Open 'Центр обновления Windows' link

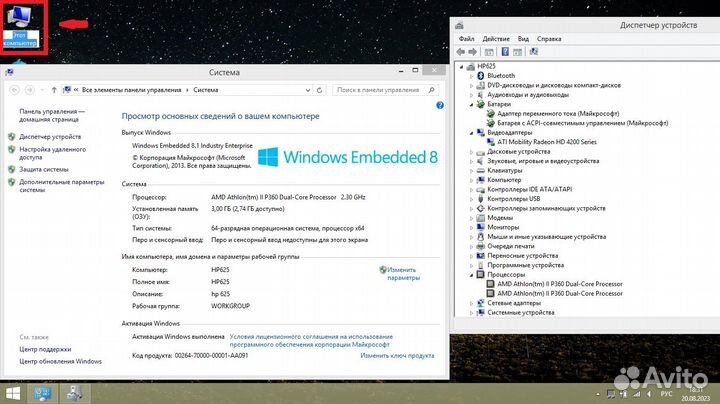[x=61, y=361]
